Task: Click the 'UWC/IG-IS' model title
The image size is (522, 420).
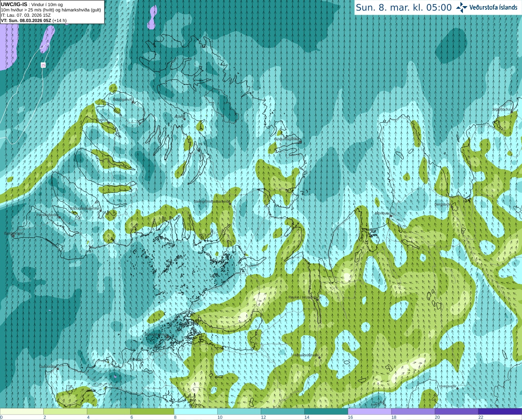Action: (x=14, y=4)
